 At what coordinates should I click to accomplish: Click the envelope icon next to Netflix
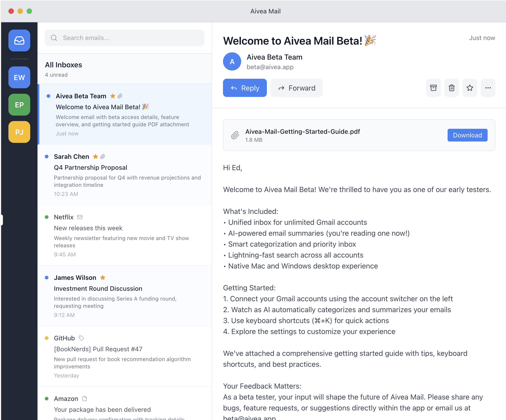coord(80,217)
